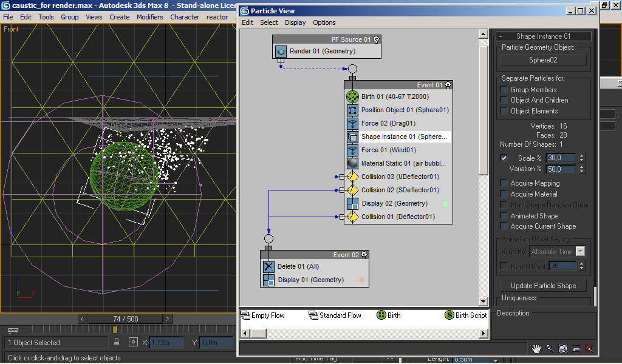The image size is (622, 364).
Task: Uncheck the Scale % checkbox
Action: tap(504, 158)
